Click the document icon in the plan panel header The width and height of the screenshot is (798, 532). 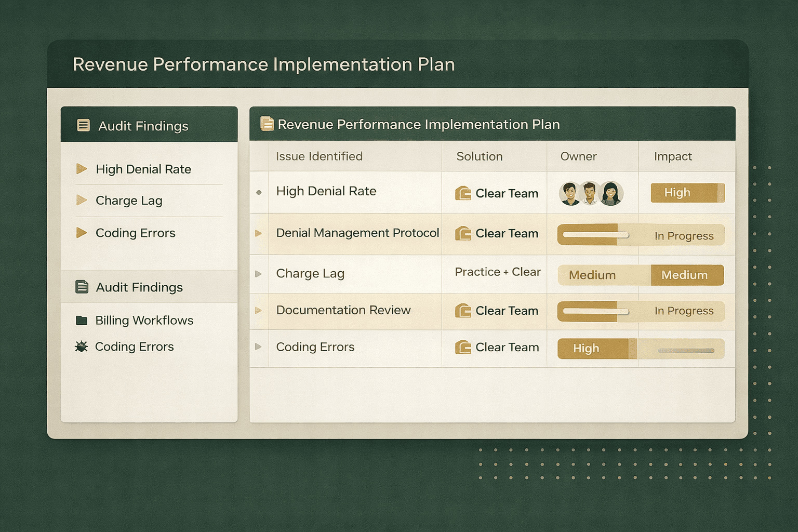(267, 124)
